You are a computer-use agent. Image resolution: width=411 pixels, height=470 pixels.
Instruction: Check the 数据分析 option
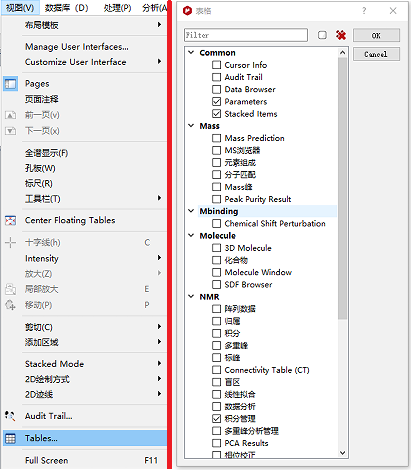pos(216,406)
